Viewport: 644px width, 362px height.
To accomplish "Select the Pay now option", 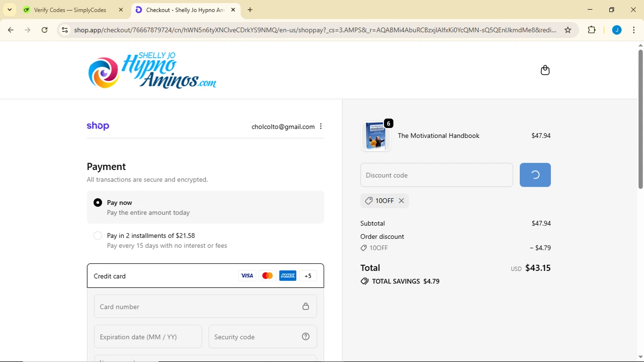I will [x=98, y=202].
